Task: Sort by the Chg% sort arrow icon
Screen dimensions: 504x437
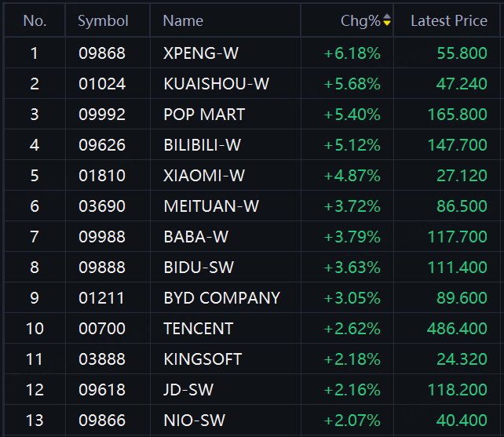Action: 387,20
